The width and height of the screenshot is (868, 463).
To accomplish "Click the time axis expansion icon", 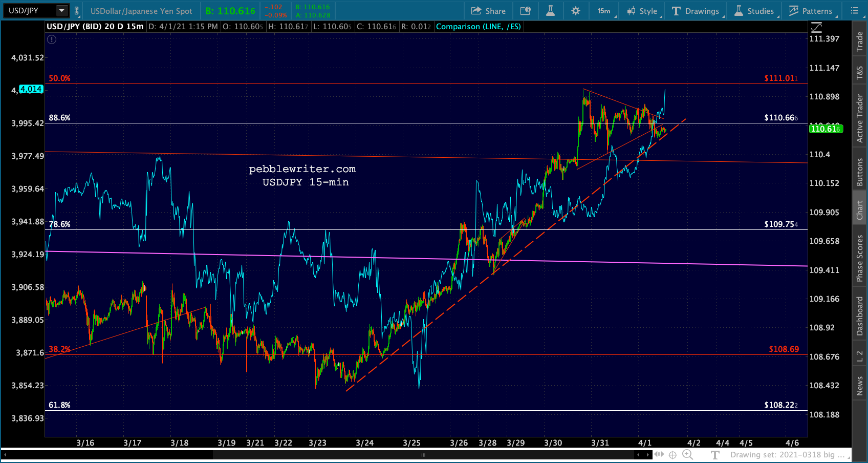I will [x=659, y=454].
